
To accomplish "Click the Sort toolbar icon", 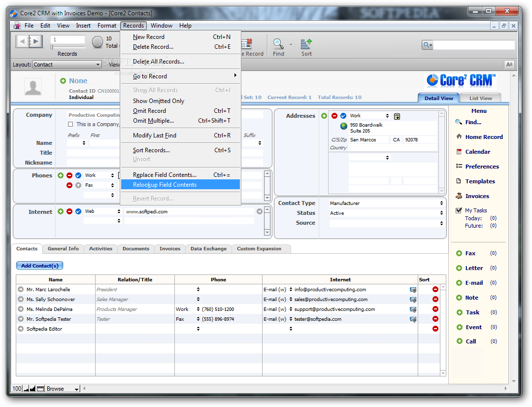I will coord(306,44).
